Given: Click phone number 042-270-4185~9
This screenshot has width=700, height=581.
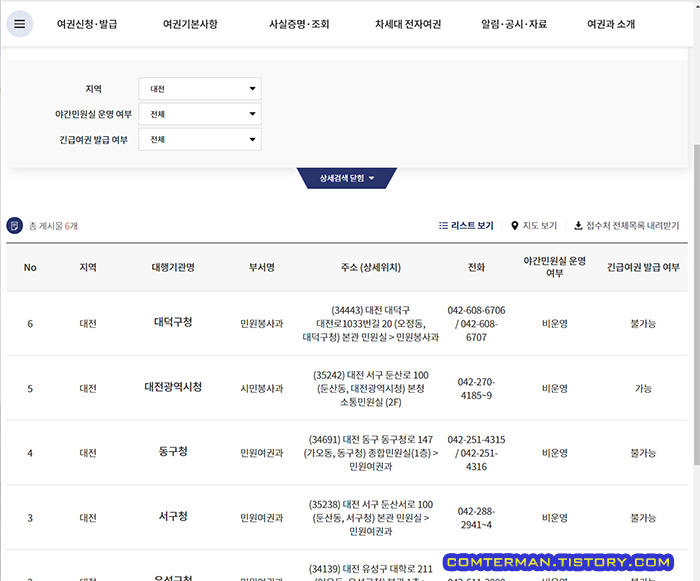Looking at the screenshot, I should coord(476,389).
